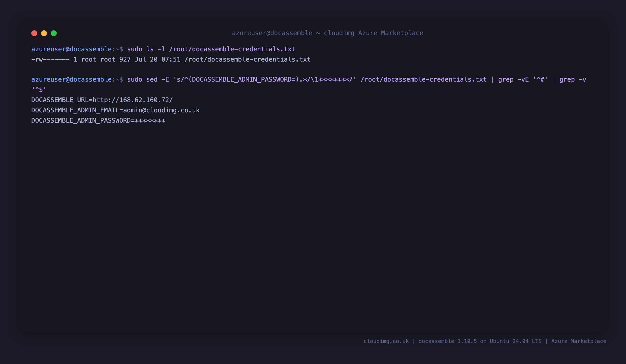The image size is (626, 364).
Task: Click the yellow minimize window dot
Action: (44, 33)
